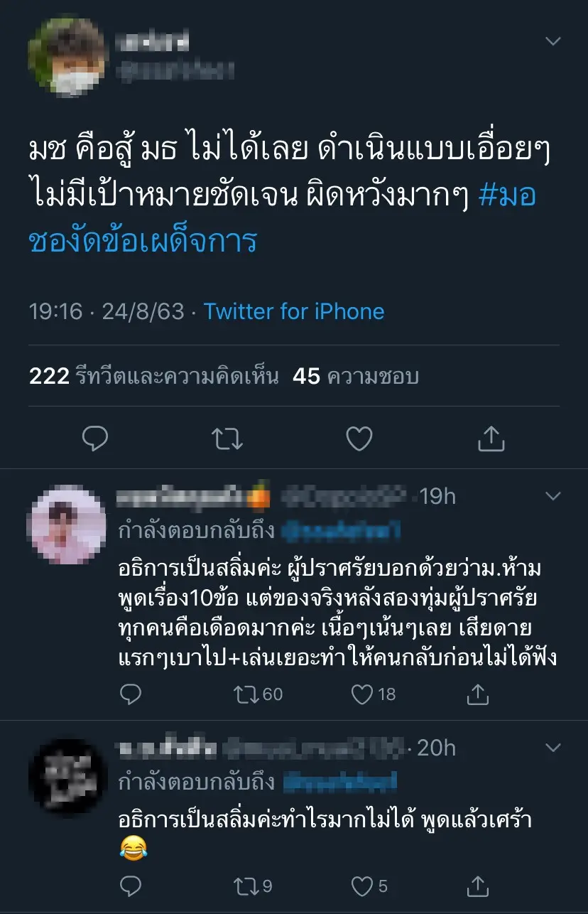Image resolution: width=588 pixels, height=914 pixels.
Task: Share the main tweet
Action: pyautogui.click(x=491, y=439)
